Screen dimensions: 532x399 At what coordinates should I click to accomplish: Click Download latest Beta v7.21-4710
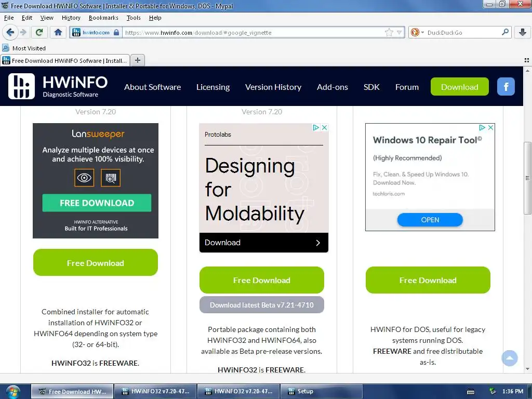(x=262, y=304)
